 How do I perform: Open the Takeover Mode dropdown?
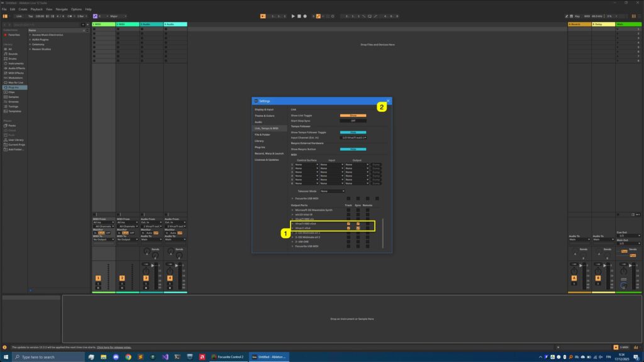[332, 191]
